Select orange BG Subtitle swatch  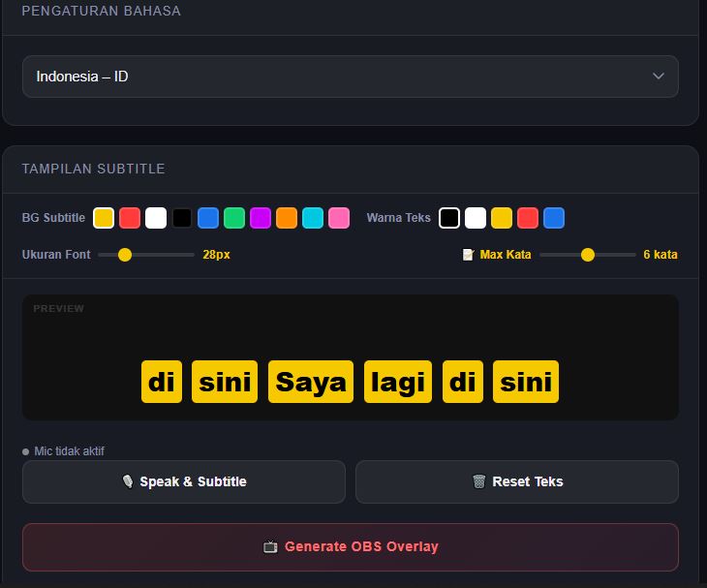287,218
